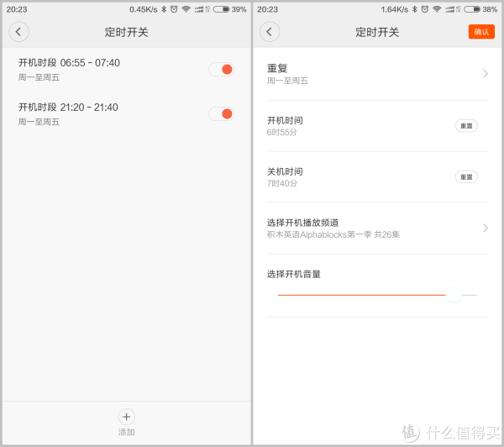Tap the 积木英语Alphablocks channel name
504x447 pixels.
tap(333, 234)
